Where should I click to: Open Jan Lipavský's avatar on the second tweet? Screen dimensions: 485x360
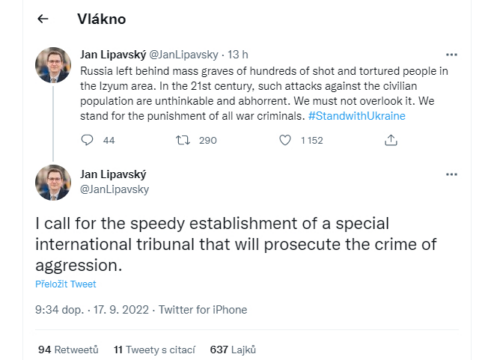tap(53, 183)
